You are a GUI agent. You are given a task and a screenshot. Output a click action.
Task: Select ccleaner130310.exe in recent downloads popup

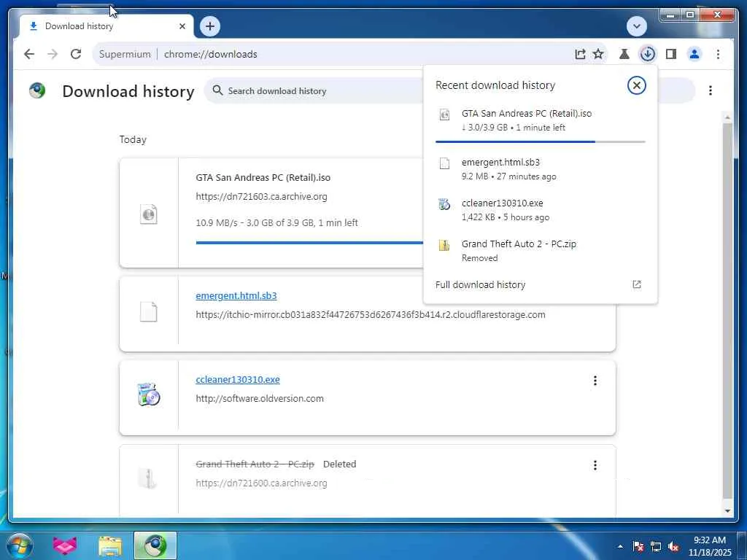point(541,210)
